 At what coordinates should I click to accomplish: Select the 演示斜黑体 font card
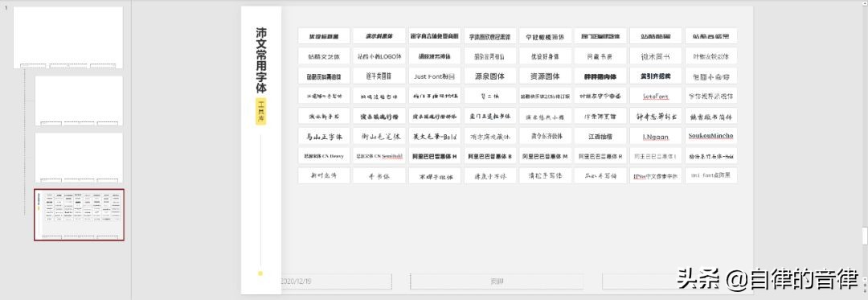point(379,36)
